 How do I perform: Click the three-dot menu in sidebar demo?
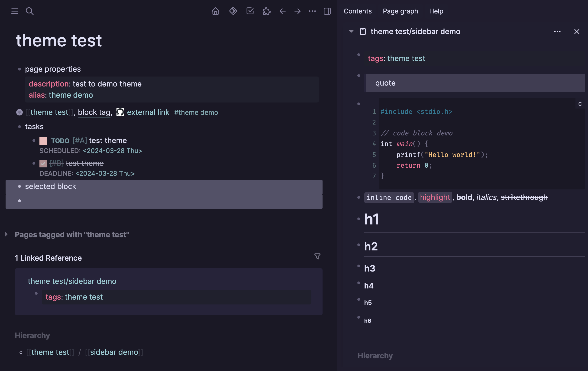tap(557, 31)
